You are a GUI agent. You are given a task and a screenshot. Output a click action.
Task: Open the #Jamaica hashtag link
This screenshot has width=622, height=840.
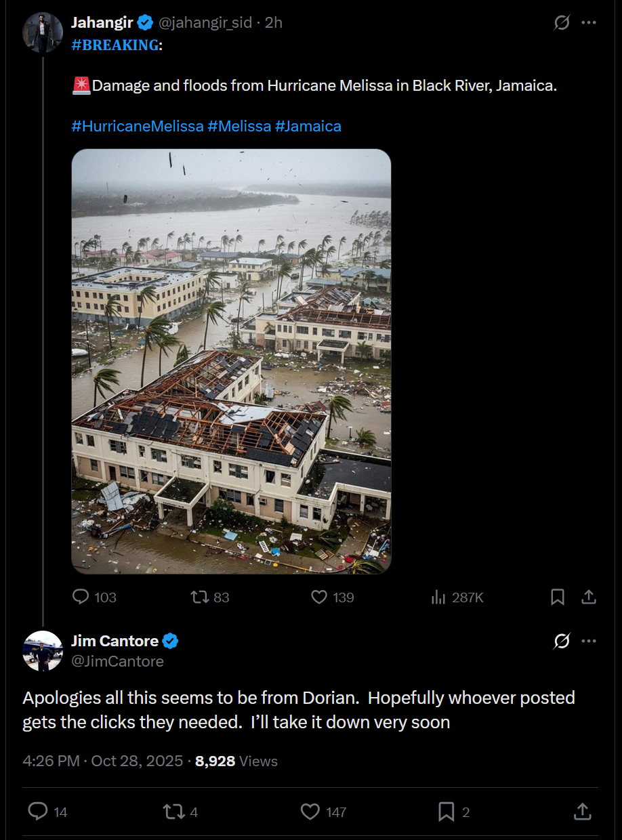[308, 126]
